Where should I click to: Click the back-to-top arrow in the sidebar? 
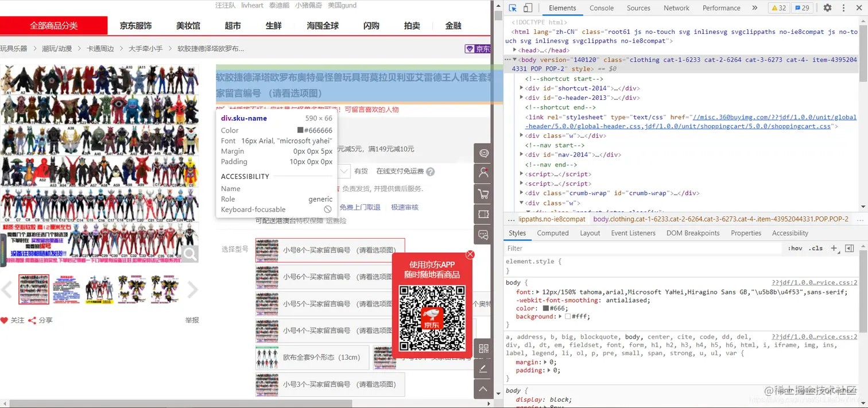[x=483, y=389]
